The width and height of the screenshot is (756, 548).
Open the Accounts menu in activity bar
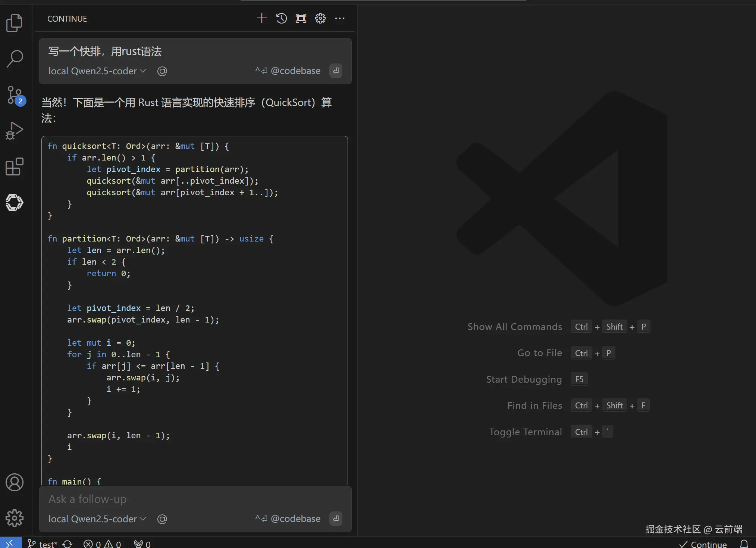coord(15,482)
